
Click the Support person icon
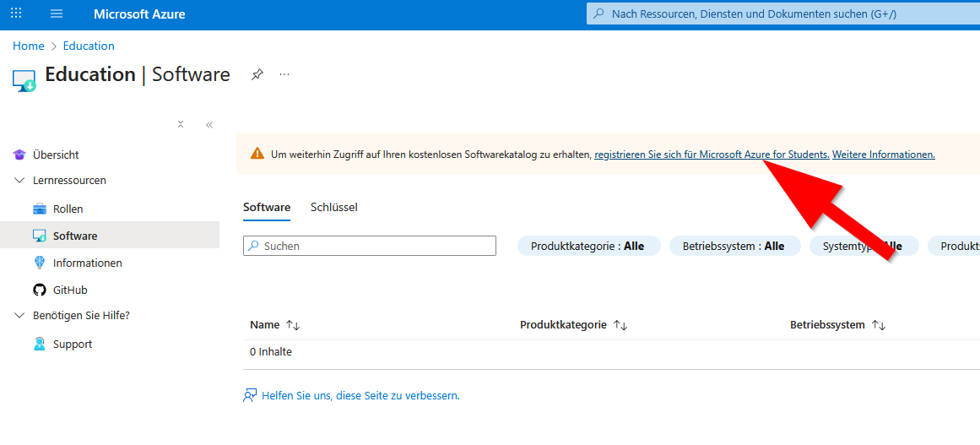(40, 344)
